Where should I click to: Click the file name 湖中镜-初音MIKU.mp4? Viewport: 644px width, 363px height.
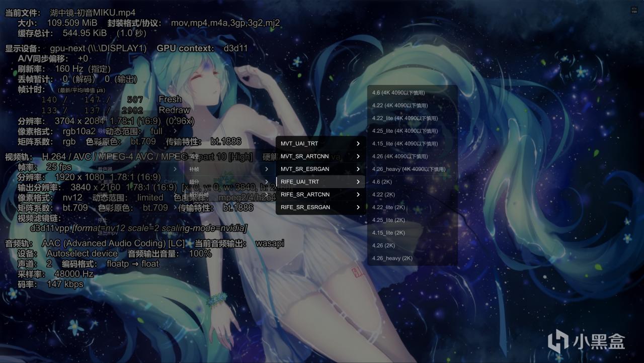tap(93, 12)
